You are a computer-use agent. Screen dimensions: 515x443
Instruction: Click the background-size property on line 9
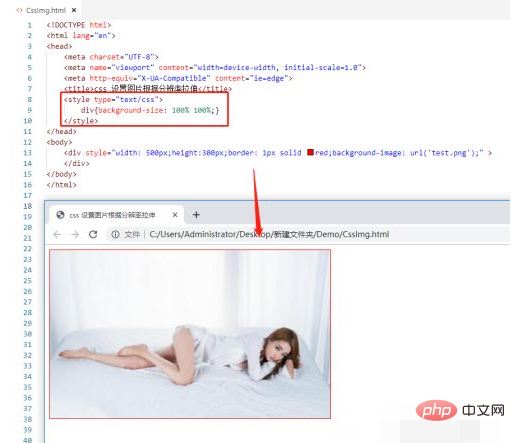[x=130, y=110]
